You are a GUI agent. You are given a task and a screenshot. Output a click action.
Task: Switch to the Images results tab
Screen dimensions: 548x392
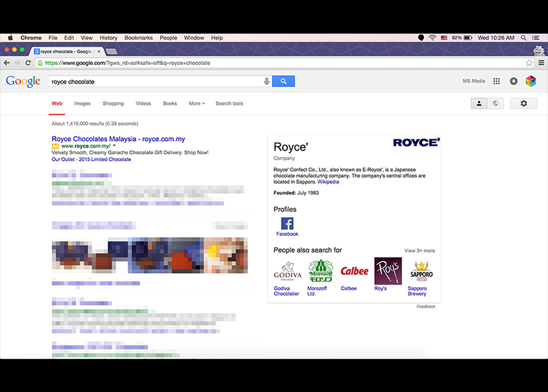click(x=82, y=103)
